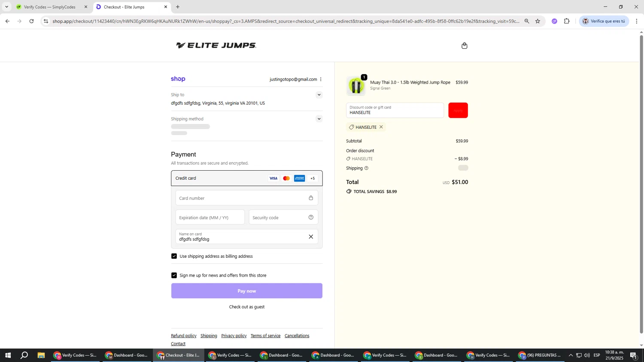
Task: Click the browser address bar URL
Action: coord(286,21)
